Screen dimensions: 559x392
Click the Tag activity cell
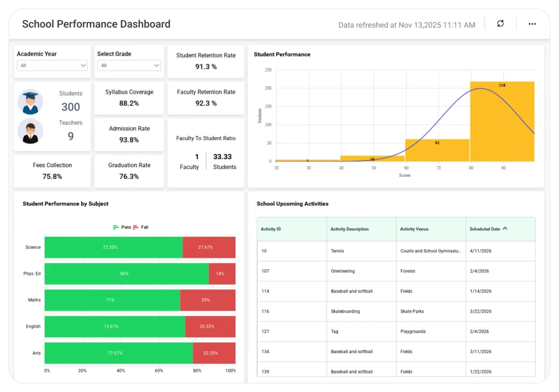click(x=361, y=331)
